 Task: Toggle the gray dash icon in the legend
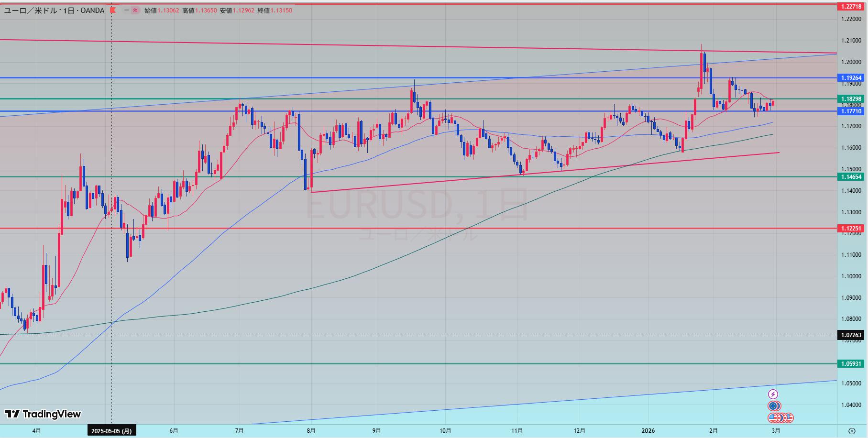[126, 10]
